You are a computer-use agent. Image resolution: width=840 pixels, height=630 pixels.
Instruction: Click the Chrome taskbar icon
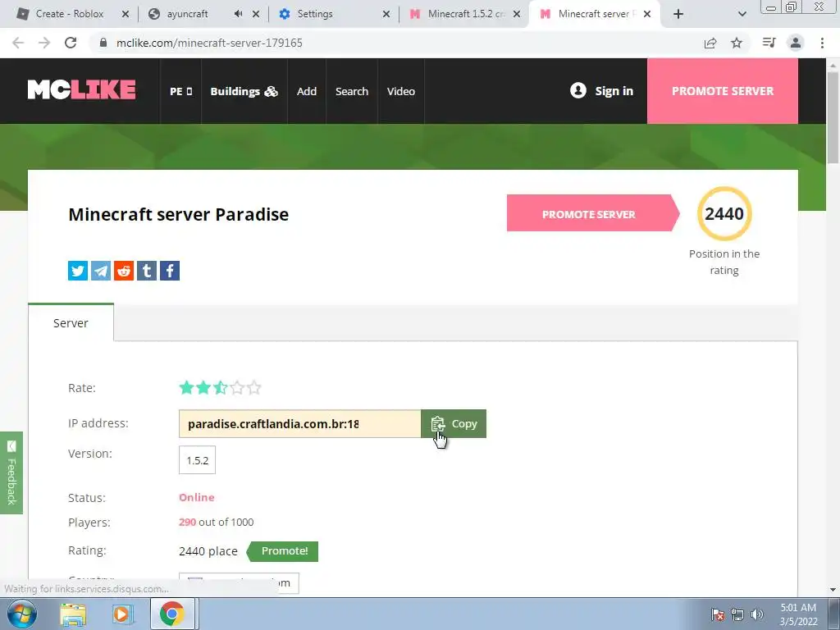[x=172, y=614]
